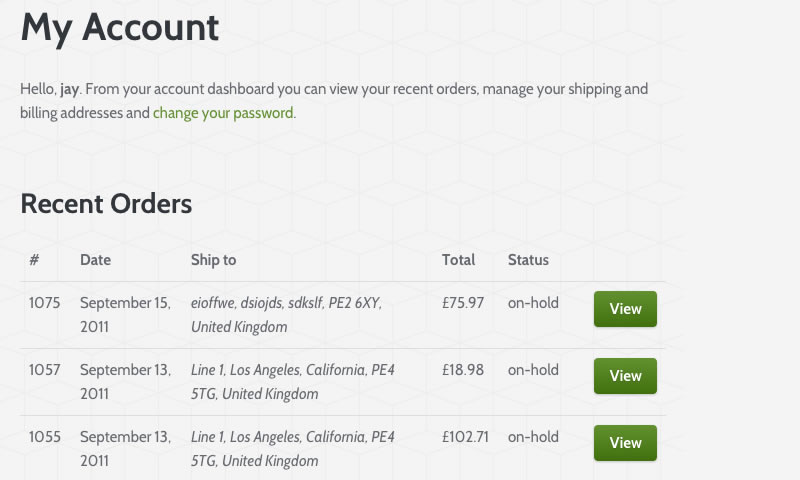Click the Status column header
The image size is (800, 480).
pyautogui.click(x=528, y=260)
